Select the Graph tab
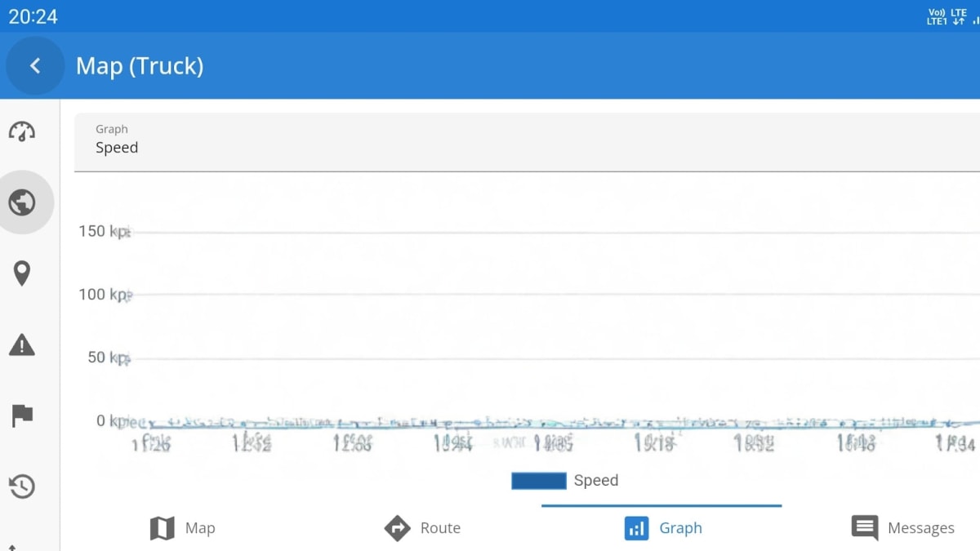 pyautogui.click(x=662, y=528)
